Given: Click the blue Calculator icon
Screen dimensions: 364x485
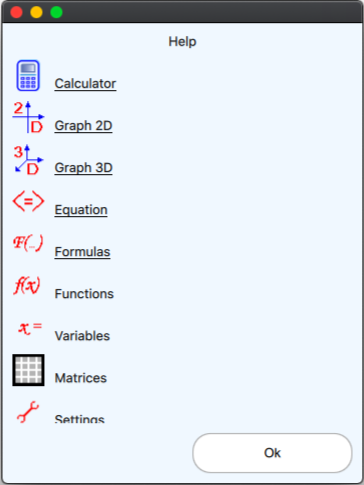Looking at the screenshot, I should click(28, 75).
